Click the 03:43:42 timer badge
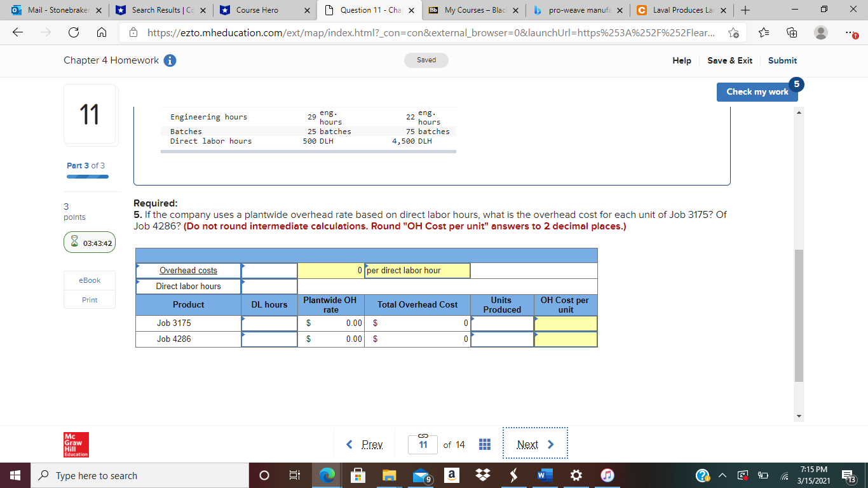 pyautogui.click(x=90, y=243)
